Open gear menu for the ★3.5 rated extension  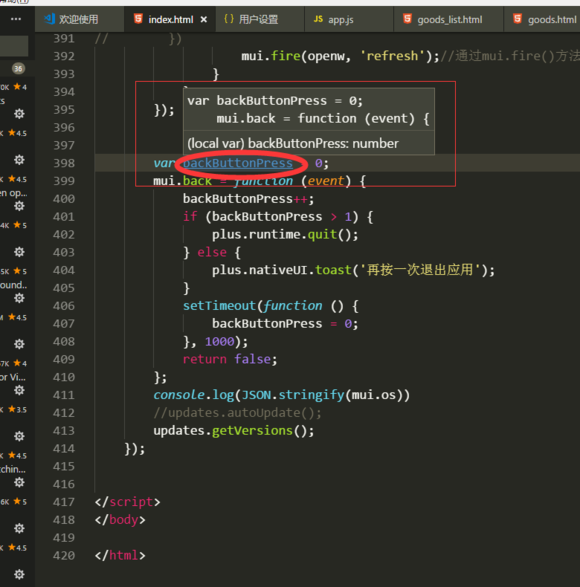[x=19, y=436]
